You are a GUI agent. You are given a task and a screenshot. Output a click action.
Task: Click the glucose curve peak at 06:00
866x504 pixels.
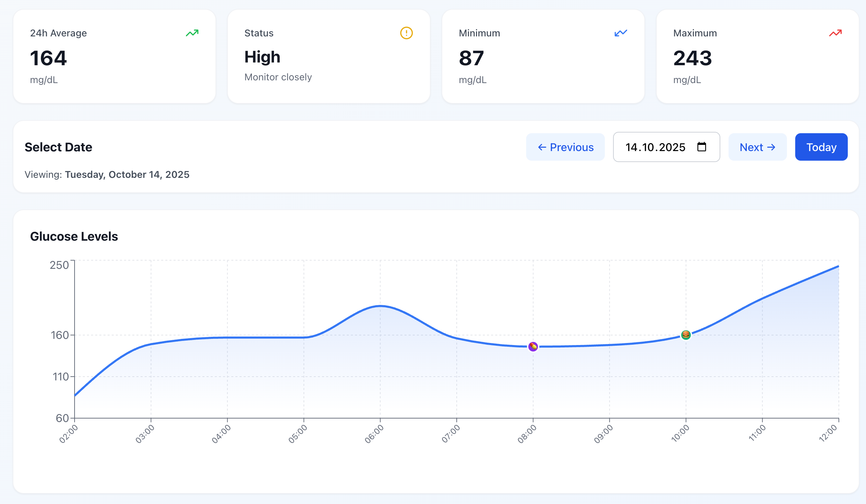coord(380,306)
